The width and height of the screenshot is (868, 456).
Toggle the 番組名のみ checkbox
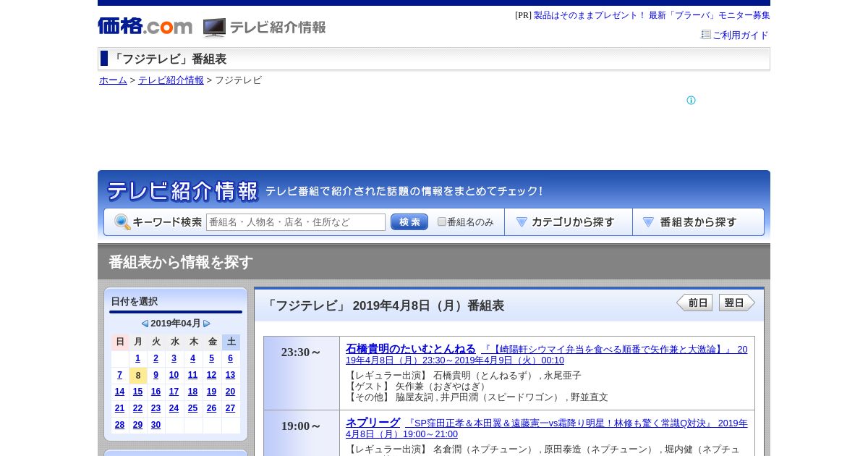[442, 221]
